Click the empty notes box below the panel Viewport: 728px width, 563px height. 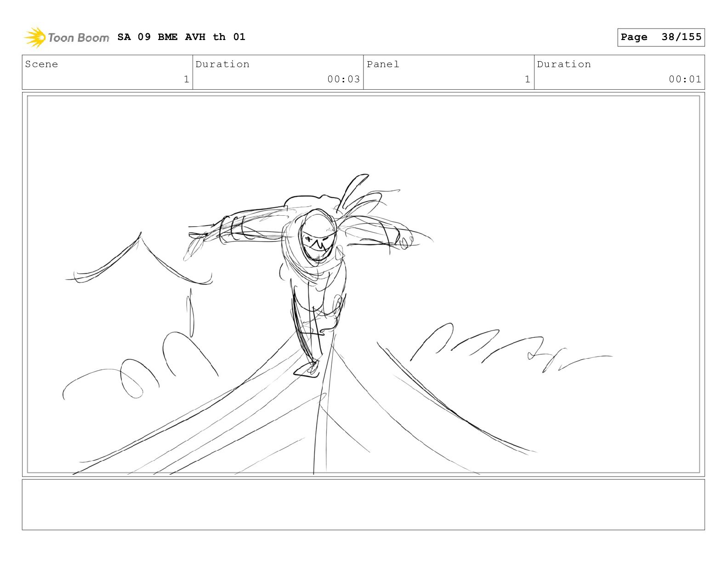tap(363, 505)
